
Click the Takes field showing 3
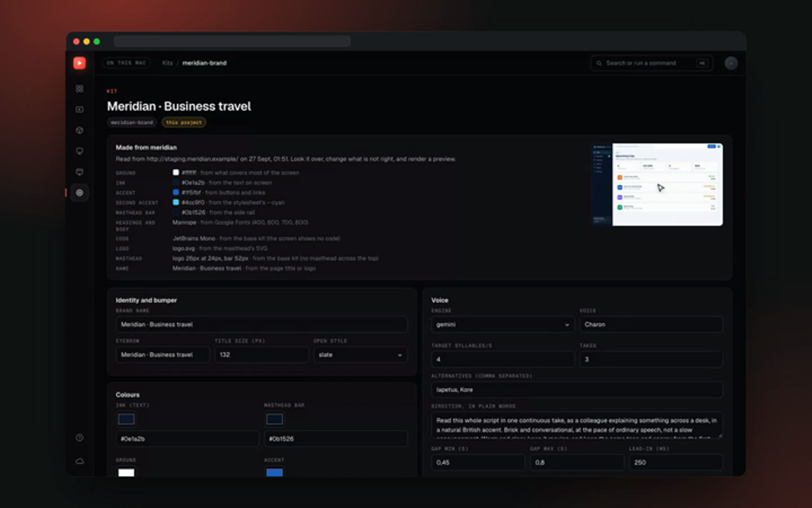tap(651, 360)
